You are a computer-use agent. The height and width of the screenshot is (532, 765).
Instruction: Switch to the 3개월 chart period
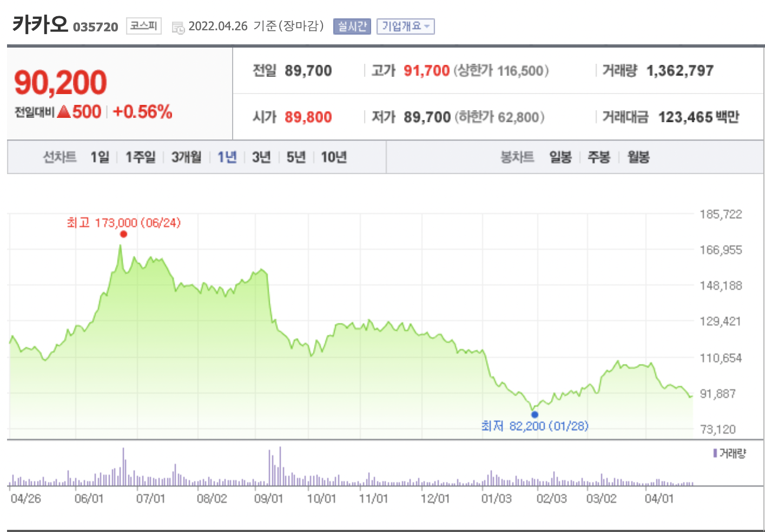(x=187, y=157)
